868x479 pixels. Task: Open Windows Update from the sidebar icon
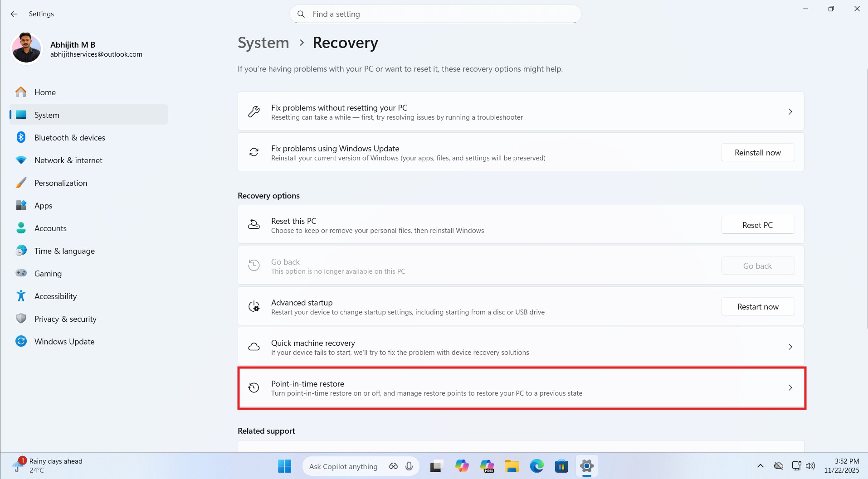coord(21,341)
